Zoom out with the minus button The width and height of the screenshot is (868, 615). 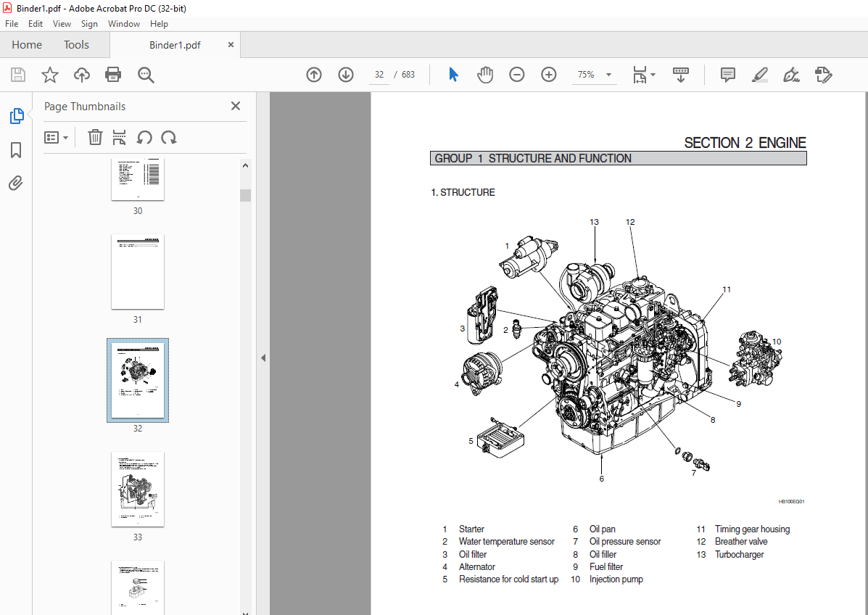click(516, 74)
